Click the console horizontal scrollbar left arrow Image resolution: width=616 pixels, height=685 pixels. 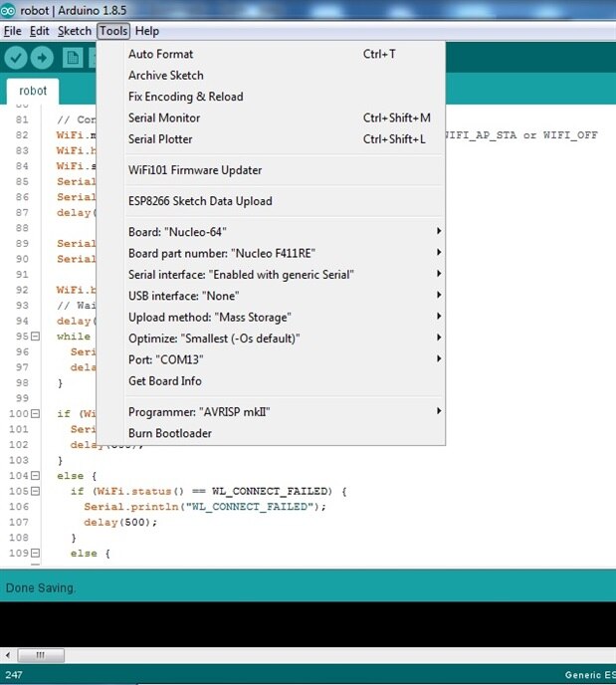[x=9, y=655]
